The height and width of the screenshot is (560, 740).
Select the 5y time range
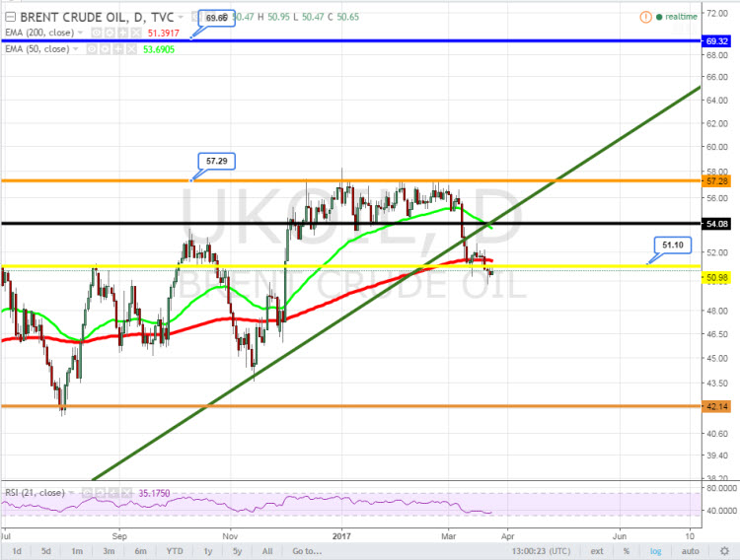click(237, 551)
